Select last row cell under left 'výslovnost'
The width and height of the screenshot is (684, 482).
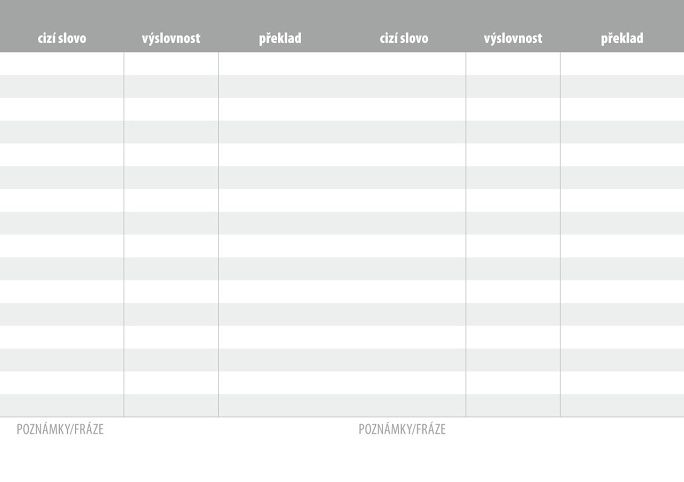point(171,405)
